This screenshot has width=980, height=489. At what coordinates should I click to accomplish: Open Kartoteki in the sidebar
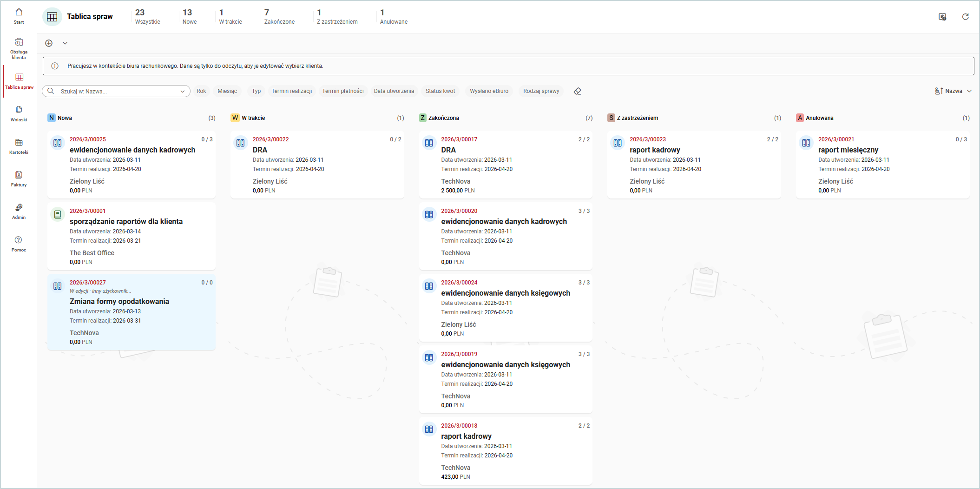[x=19, y=145]
